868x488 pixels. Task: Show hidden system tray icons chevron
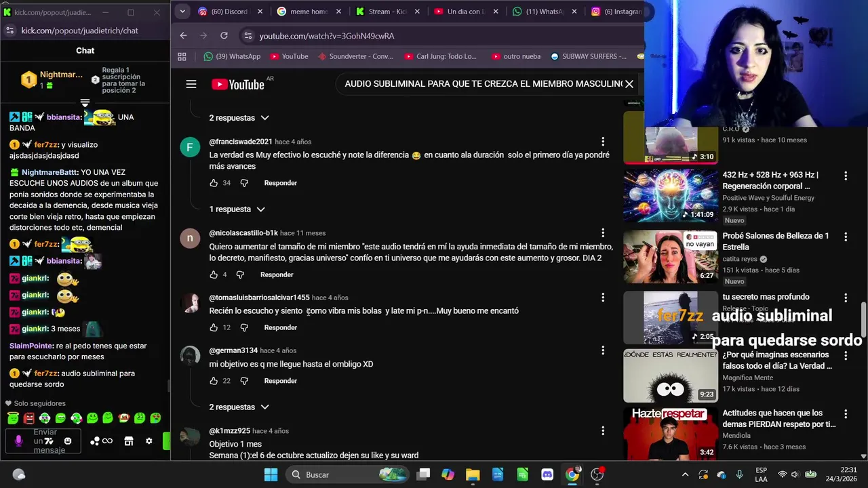(685, 474)
